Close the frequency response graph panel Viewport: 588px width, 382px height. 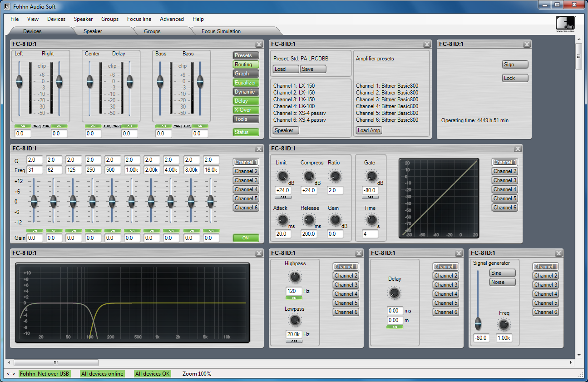[259, 253]
